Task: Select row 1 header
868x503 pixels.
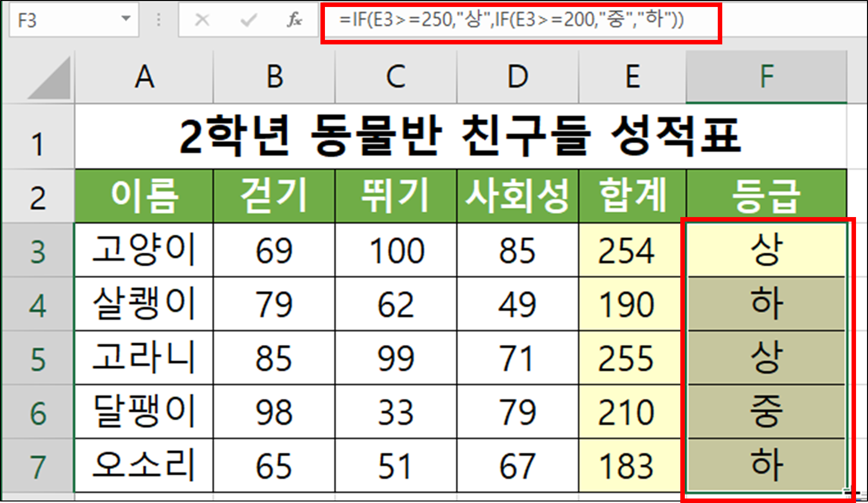Action: (x=38, y=136)
